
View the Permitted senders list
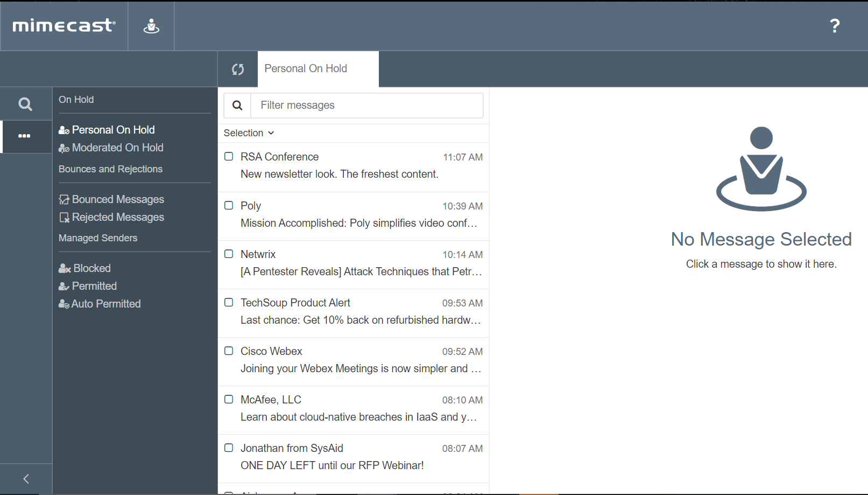94,285
